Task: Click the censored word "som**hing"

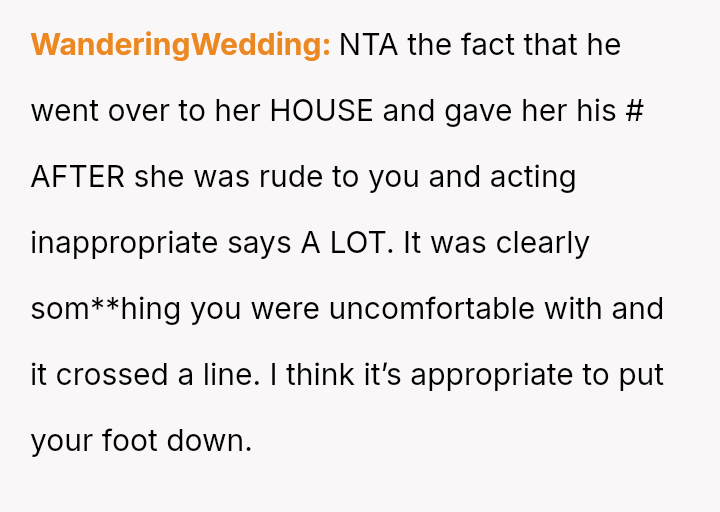Action: 105,309
